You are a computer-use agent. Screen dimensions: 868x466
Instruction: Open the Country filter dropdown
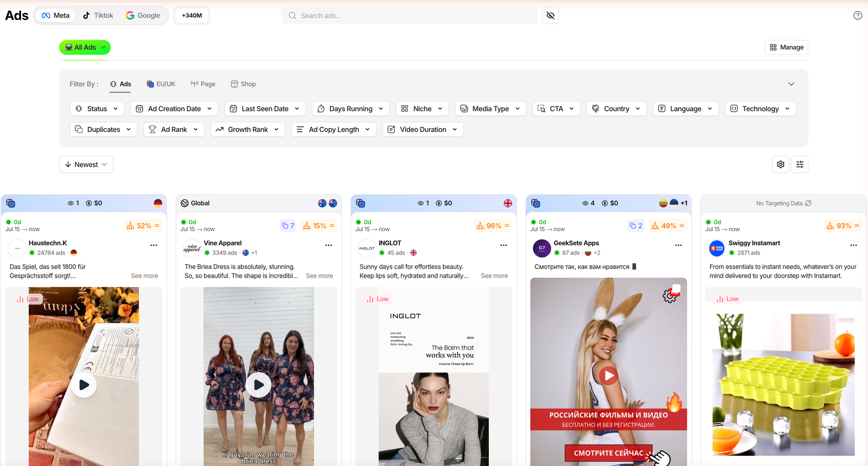[616, 108]
